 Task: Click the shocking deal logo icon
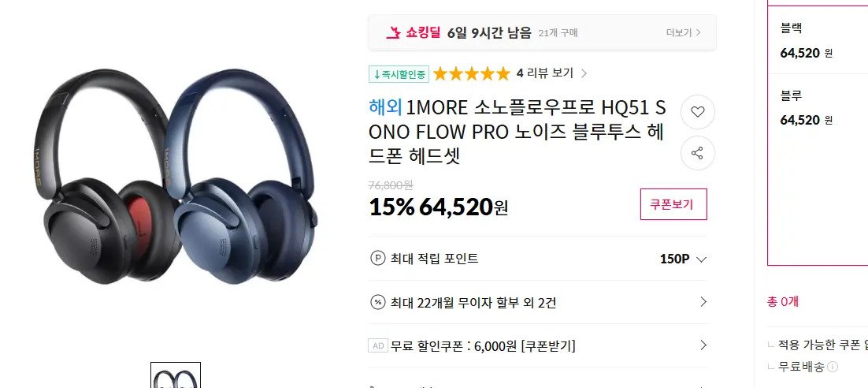point(393,32)
